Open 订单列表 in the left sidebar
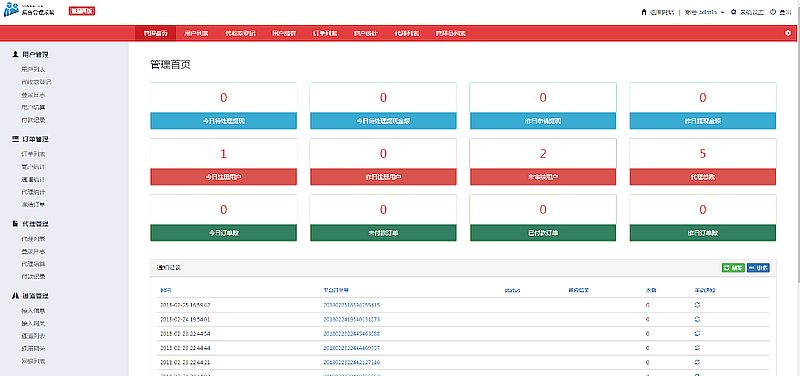The width and height of the screenshot is (800, 376). pyautogui.click(x=34, y=154)
